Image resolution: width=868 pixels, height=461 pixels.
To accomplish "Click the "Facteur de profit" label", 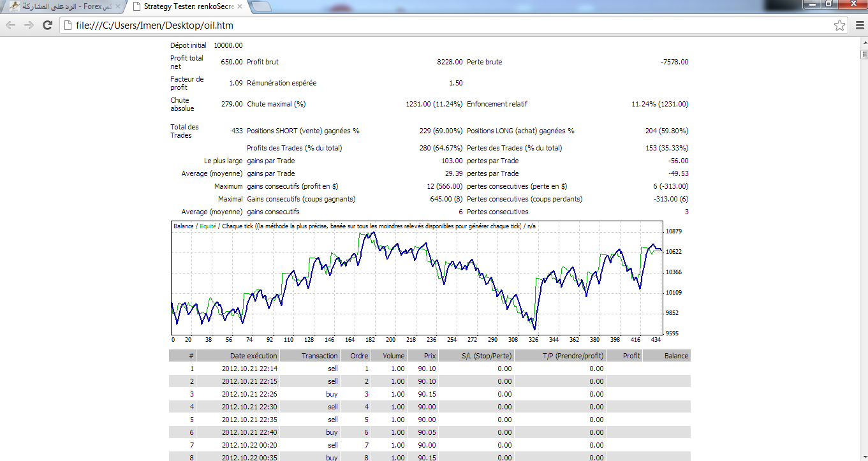I will pos(187,83).
